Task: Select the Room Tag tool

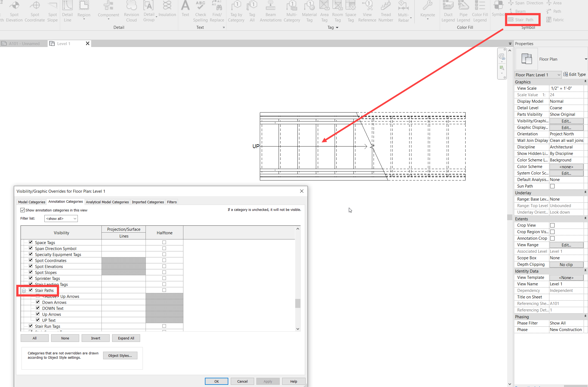Action: point(337,11)
